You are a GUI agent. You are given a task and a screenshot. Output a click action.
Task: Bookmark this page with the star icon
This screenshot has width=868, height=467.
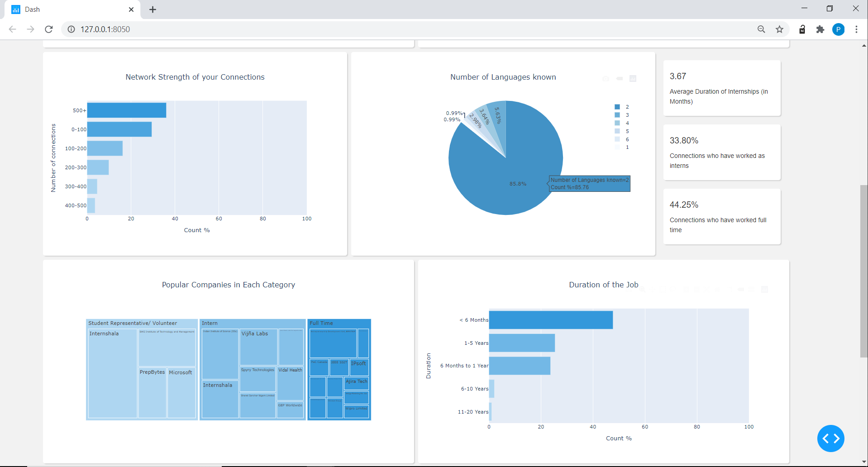(x=779, y=29)
